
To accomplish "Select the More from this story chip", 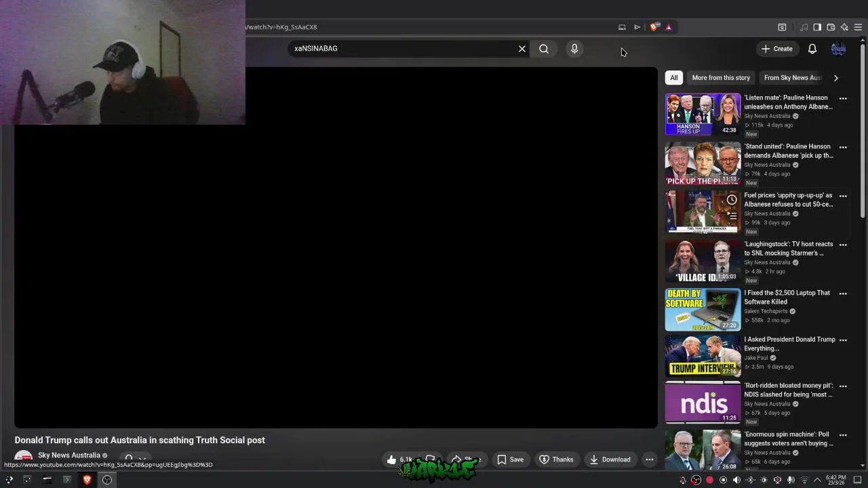I will [721, 78].
